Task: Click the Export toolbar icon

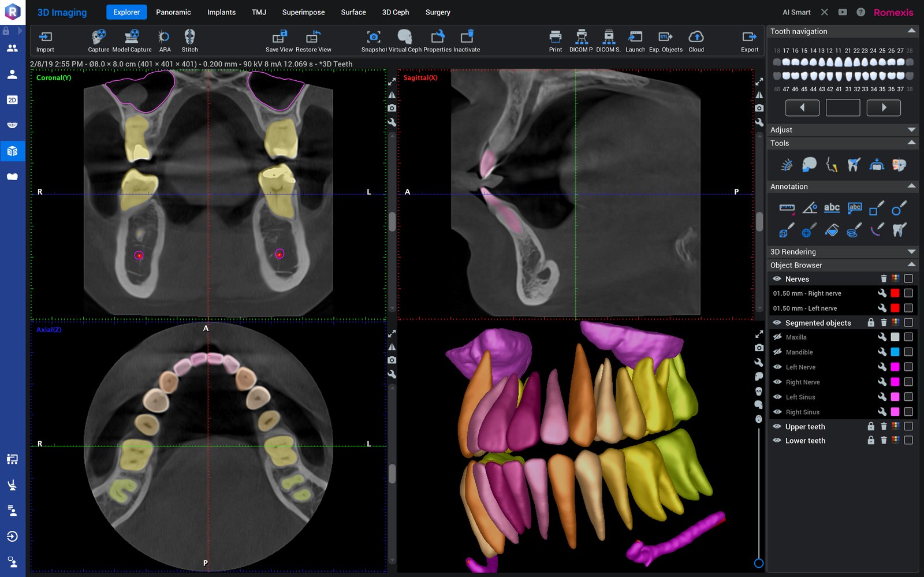Action: [x=750, y=38]
